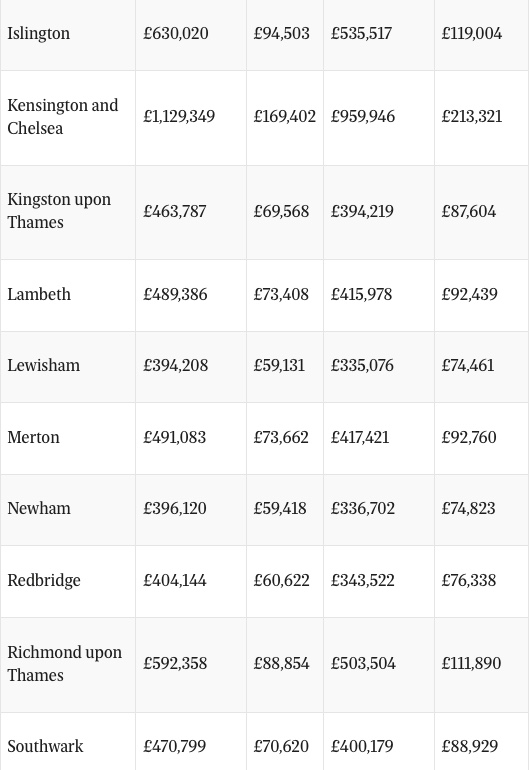Click the £503,504 figure
Viewport: 531px width, 770px height.
click(363, 663)
